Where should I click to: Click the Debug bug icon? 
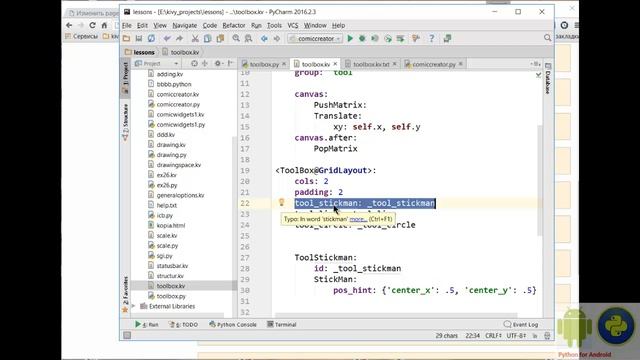coord(362,38)
